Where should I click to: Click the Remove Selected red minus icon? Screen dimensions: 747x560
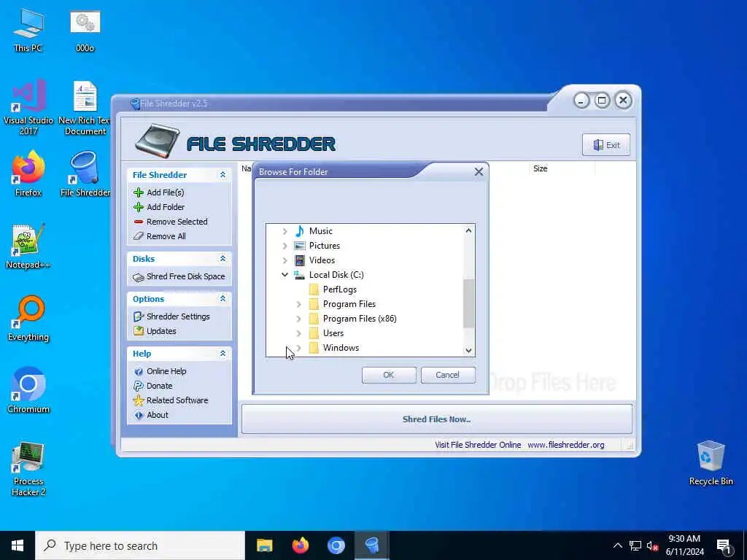pos(138,222)
